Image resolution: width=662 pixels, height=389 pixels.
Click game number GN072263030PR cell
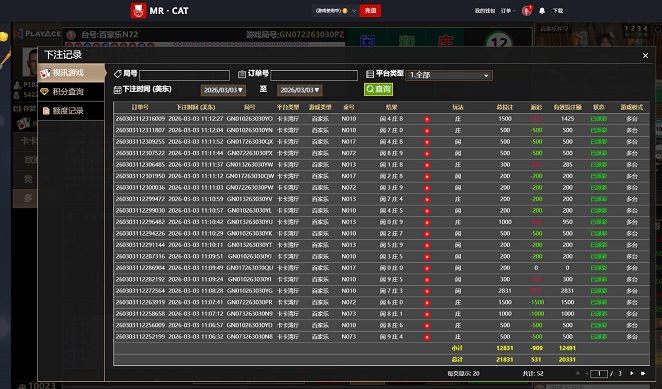coord(250,302)
